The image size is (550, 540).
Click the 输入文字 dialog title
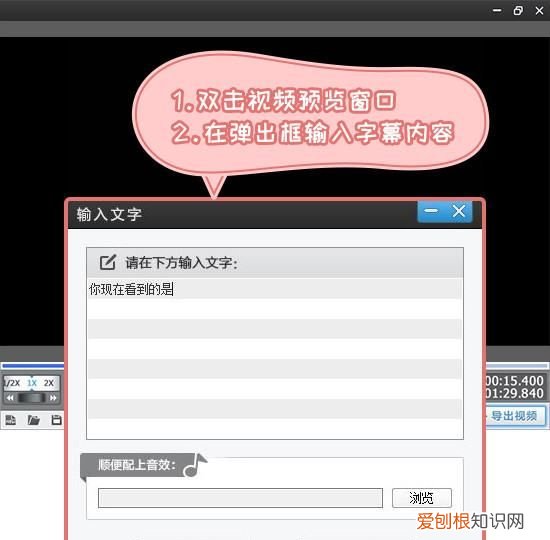click(x=109, y=214)
